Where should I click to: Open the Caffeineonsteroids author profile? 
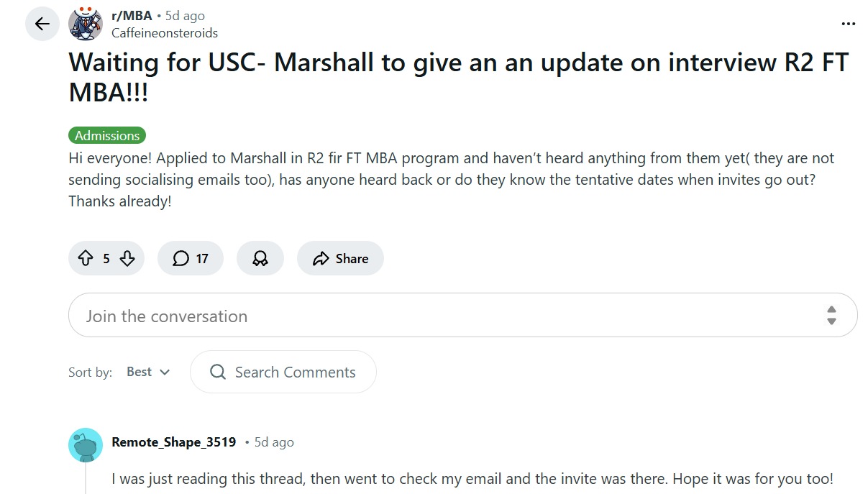(x=165, y=32)
